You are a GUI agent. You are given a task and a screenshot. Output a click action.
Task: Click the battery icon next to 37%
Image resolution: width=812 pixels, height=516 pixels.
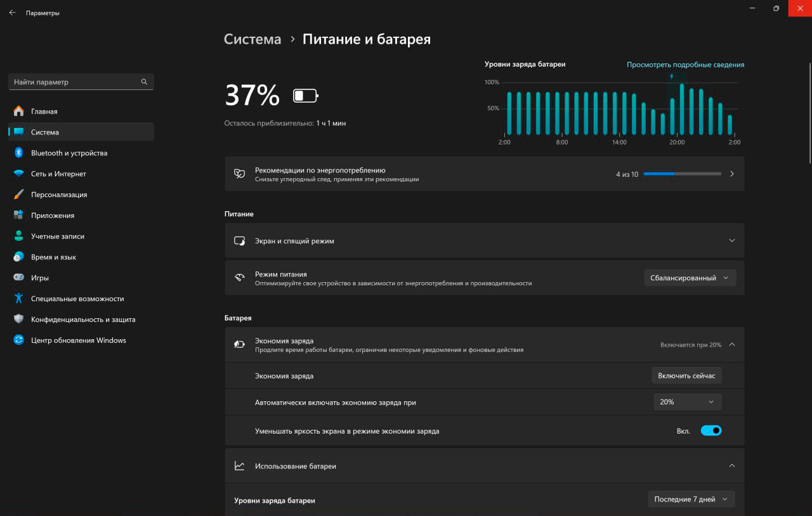(x=306, y=96)
